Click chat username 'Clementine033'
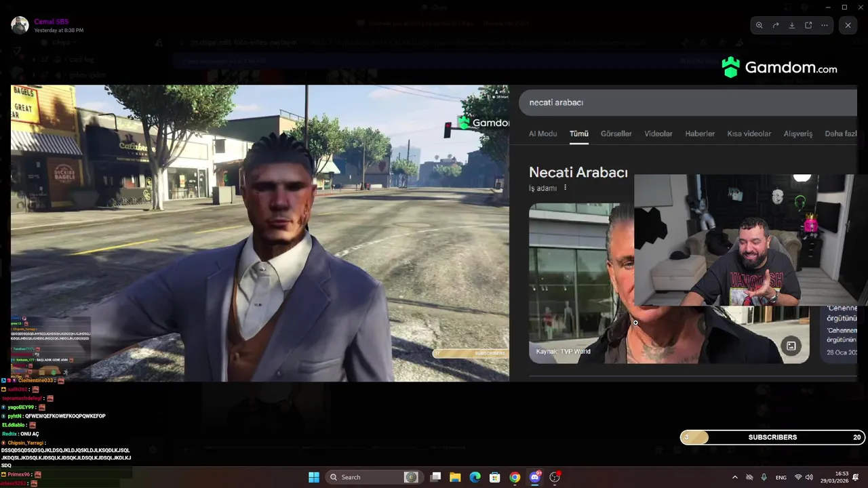 click(36, 380)
